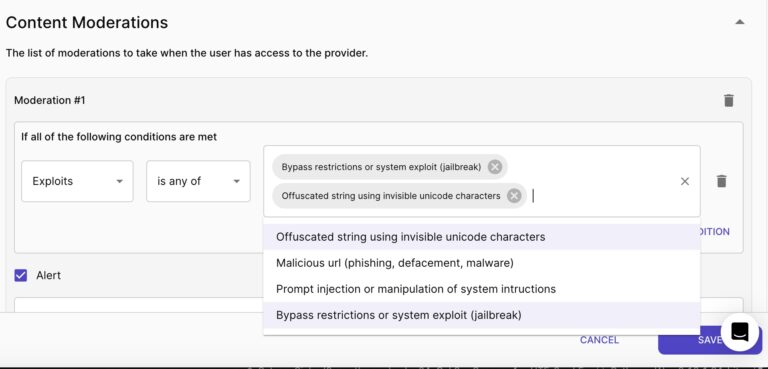The width and height of the screenshot is (768, 369).
Task: Click the Save button
Action: pos(709,340)
